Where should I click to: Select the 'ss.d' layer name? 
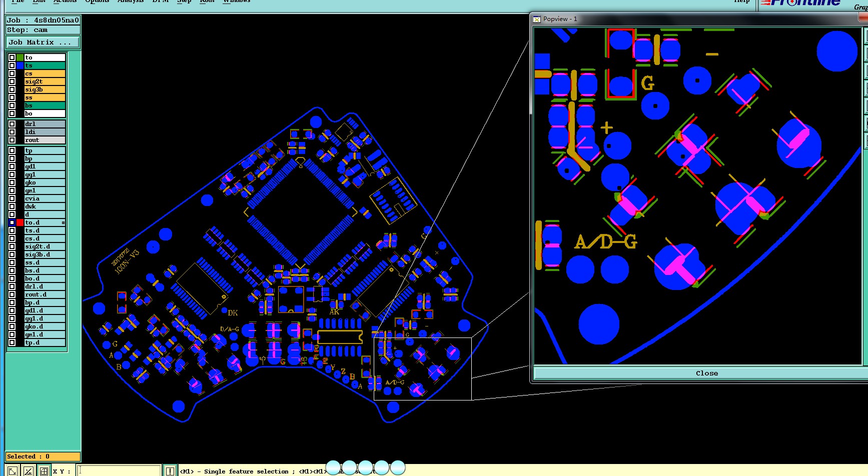point(45,262)
